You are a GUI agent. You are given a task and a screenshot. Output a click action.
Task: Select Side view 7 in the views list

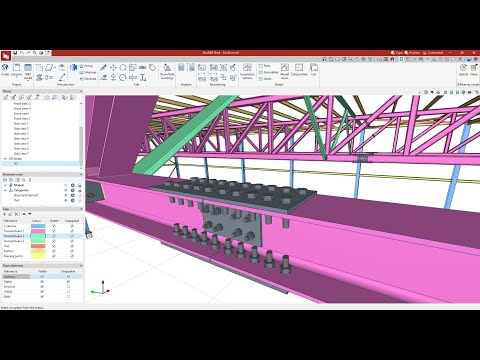coord(21,154)
